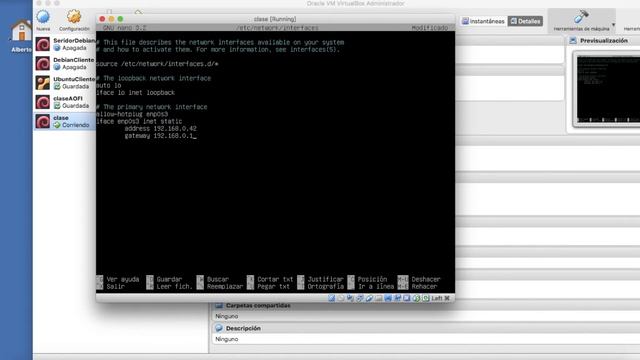Click the iface enp0s3 inet static line
The width and height of the screenshot is (640, 360).
pos(139,121)
